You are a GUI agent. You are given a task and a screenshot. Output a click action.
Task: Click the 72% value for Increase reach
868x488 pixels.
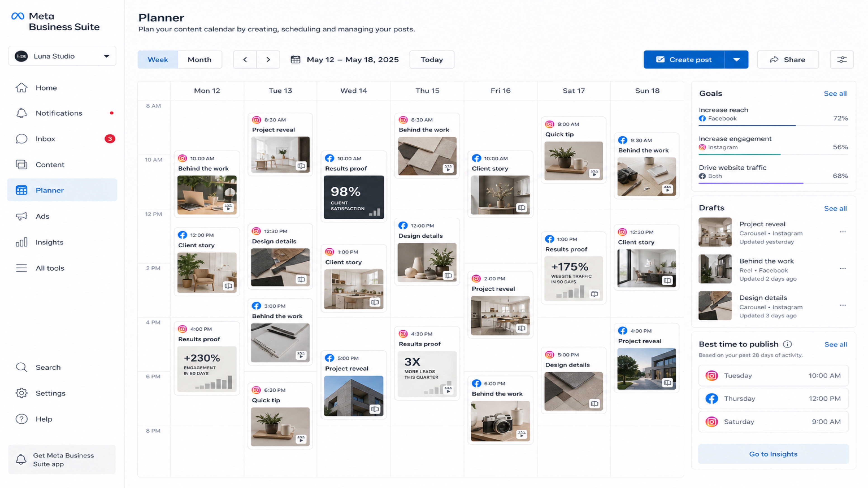point(840,118)
